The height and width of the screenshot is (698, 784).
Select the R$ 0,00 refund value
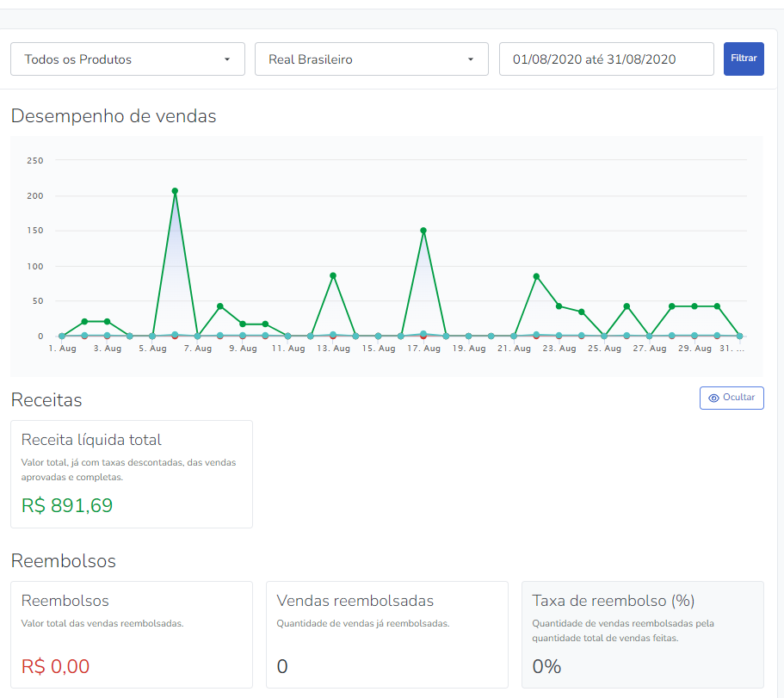click(55, 666)
